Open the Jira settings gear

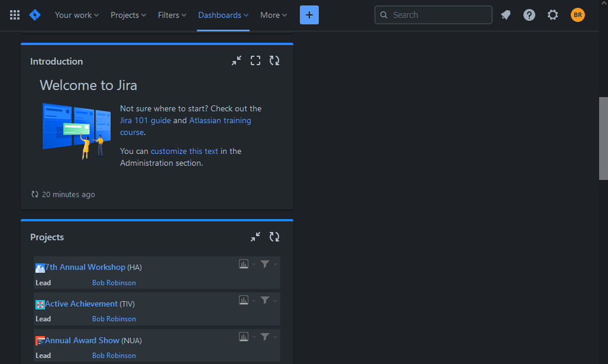coord(553,15)
